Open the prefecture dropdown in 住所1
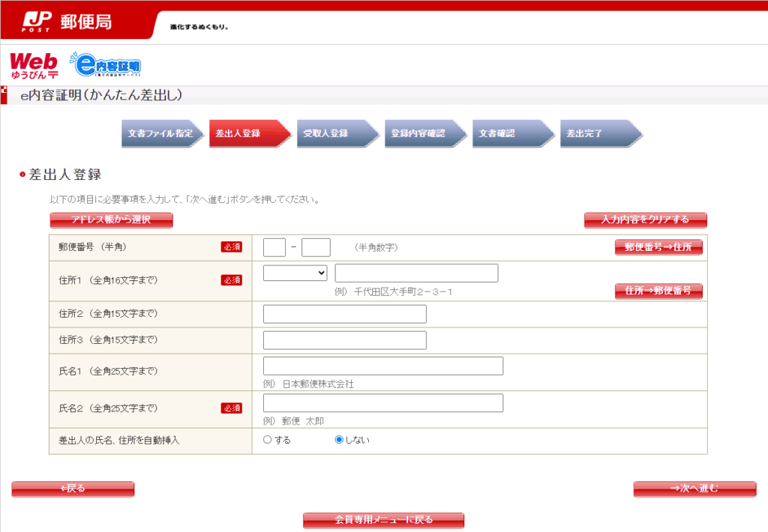This screenshot has height=532, width=768. [295, 273]
